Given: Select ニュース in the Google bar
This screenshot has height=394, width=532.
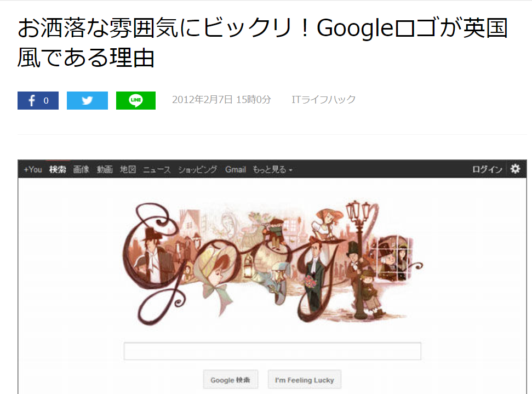Looking at the screenshot, I should pos(157,169).
